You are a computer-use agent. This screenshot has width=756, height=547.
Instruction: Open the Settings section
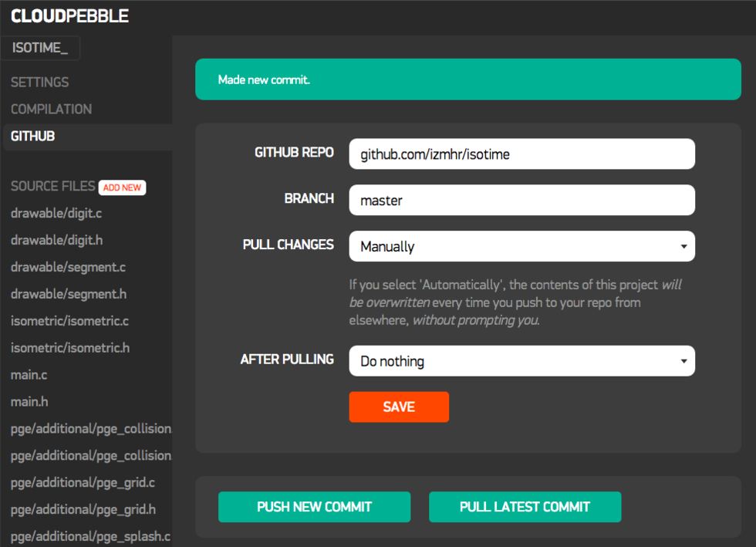40,82
